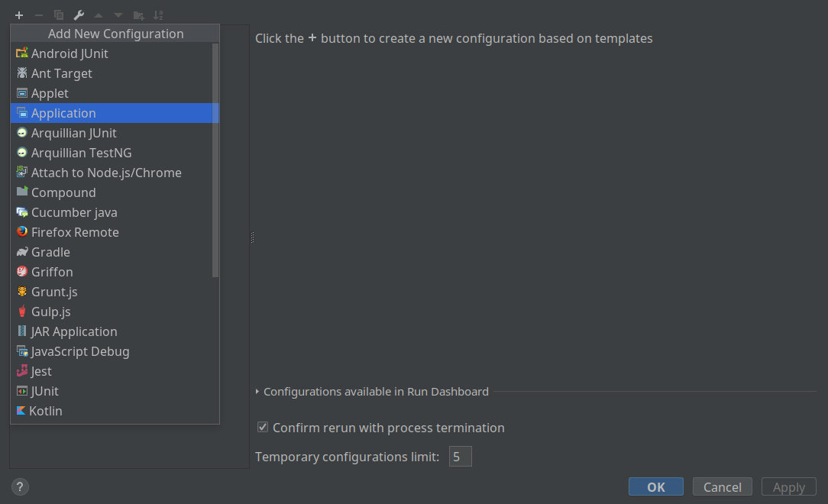This screenshot has width=828, height=504.
Task: Click the Ant Target bug icon
Action: [21, 73]
